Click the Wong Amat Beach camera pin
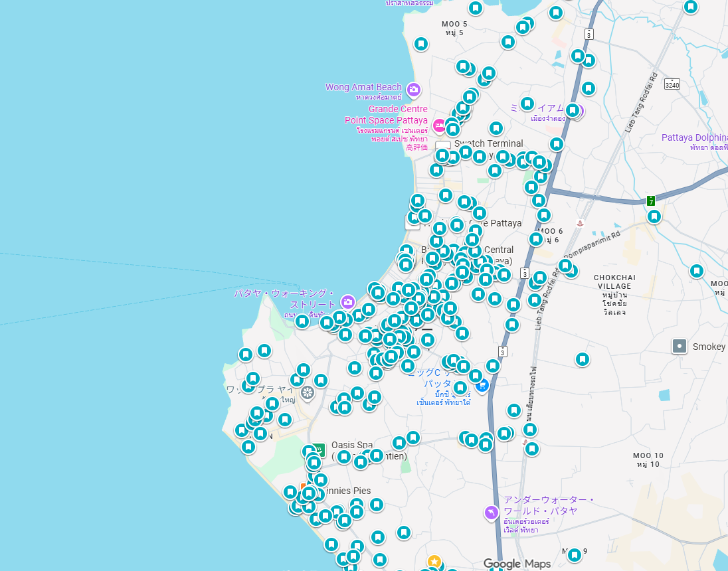This screenshot has width=728, height=571. tap(414, 89)
